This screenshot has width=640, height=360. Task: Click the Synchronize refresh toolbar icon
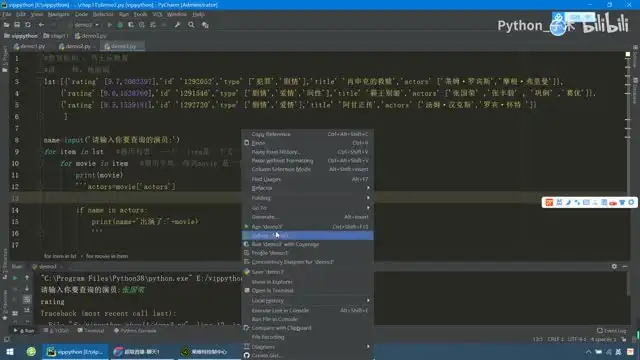(28, 25)
